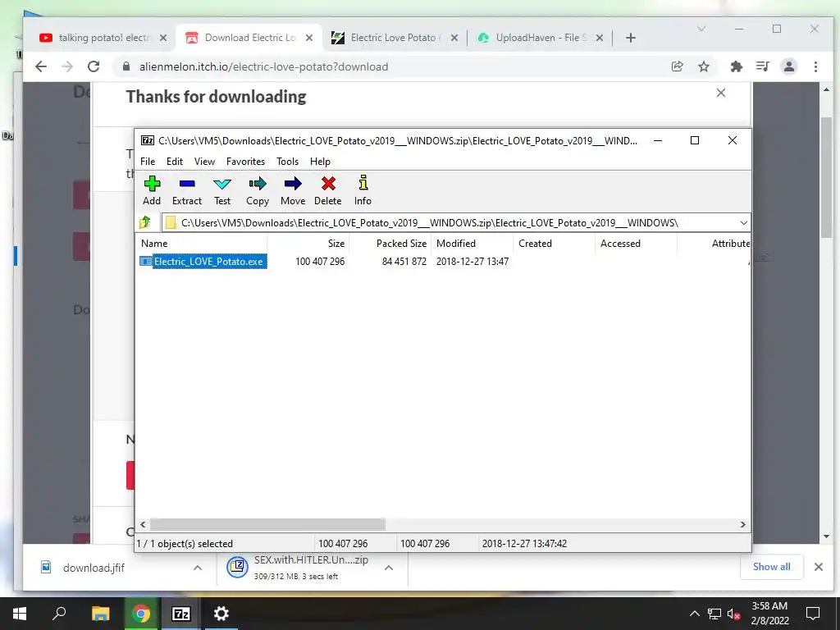Close the UploadHaven tab
This screenshot has height=630, width=840.
click(600, 38)
